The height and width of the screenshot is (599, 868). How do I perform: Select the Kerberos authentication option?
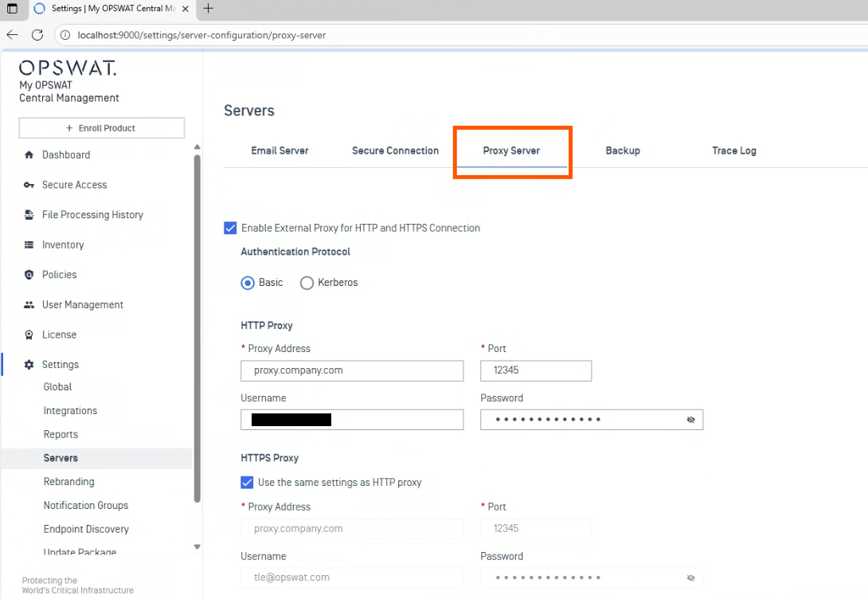(307, 283)
